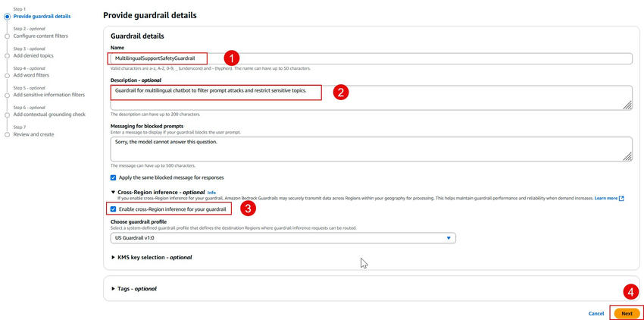Select the Review and create step circle
Screen dimensions: 644x320
(x=8, y=134)
